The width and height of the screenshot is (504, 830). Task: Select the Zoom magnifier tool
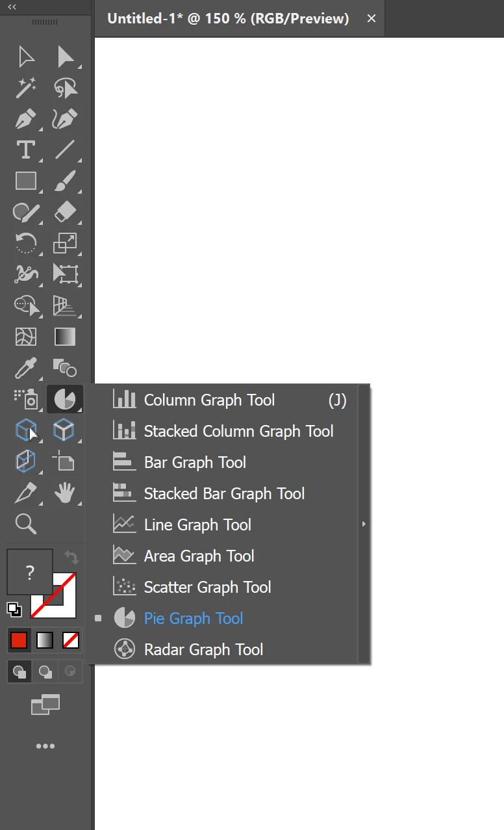coord(26,524)
